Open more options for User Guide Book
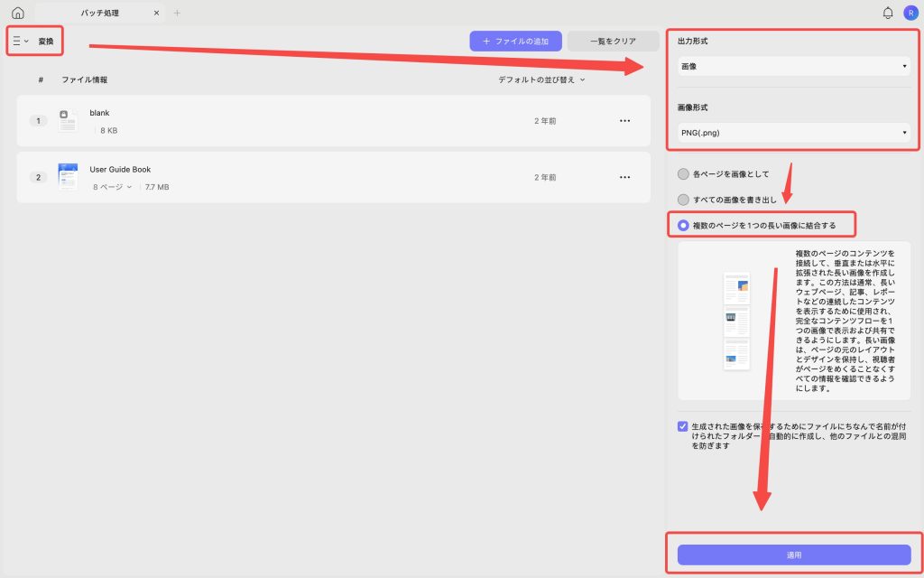This screenshot has width=924, height=578. pos(624,177)
